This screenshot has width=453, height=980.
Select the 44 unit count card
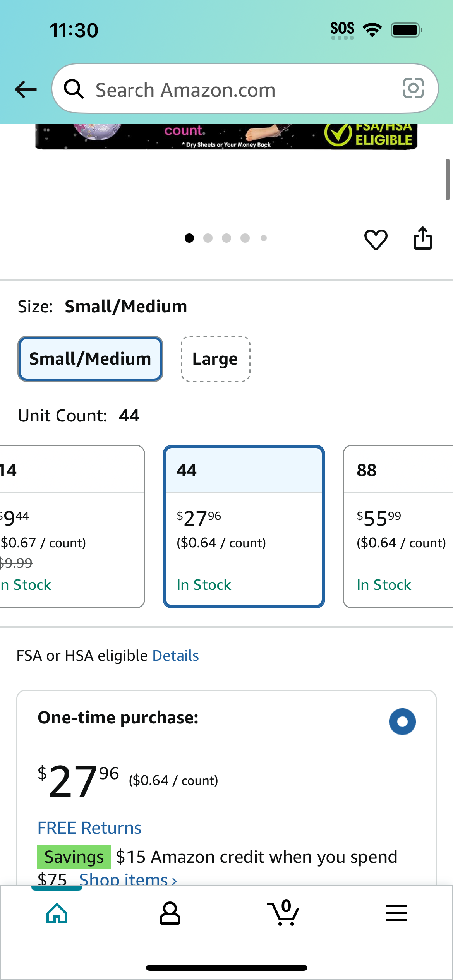coord(244,527)
